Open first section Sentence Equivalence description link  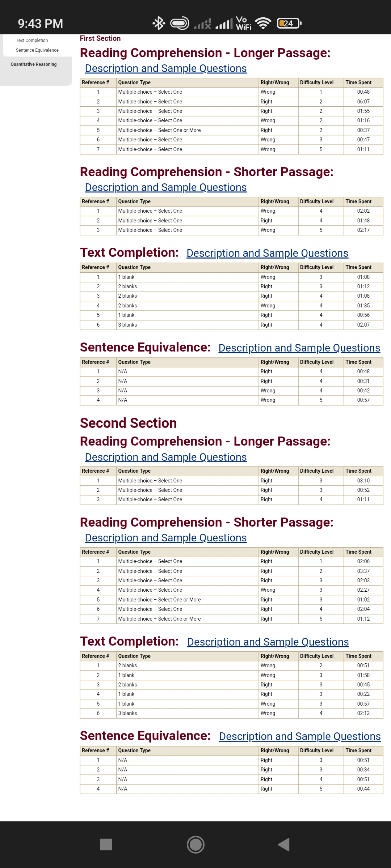(x=299, y=348)
